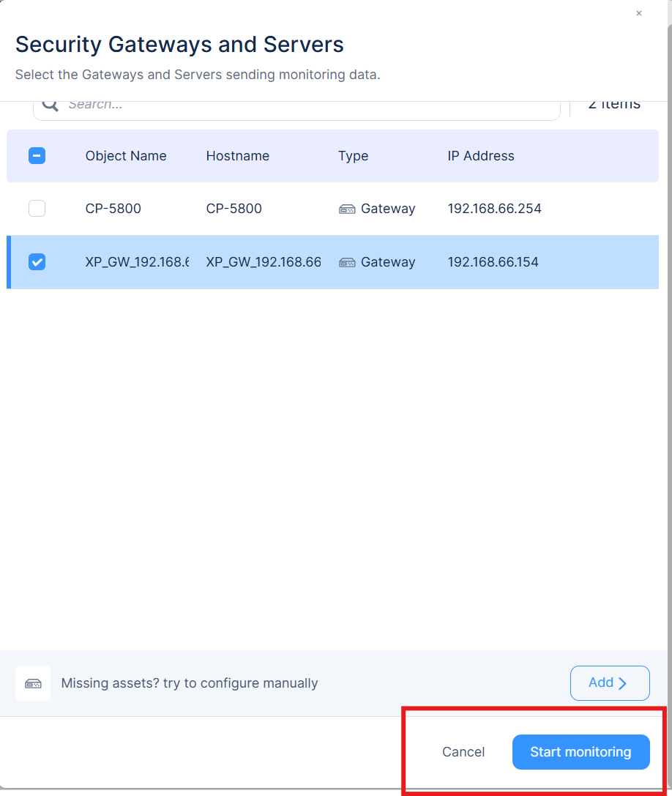This screenshot has height=796, width=672.
Task: Click the gateway device icon in the footer bar
Action: click(x=32, y=682)
